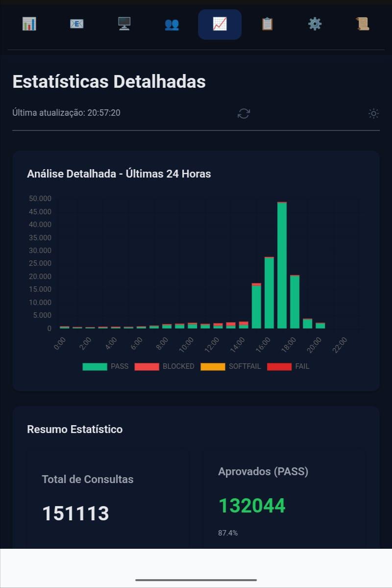Toggle PASS series in chart legend
Viewport: 392px width, 588px height.
(x=105, y=366)
